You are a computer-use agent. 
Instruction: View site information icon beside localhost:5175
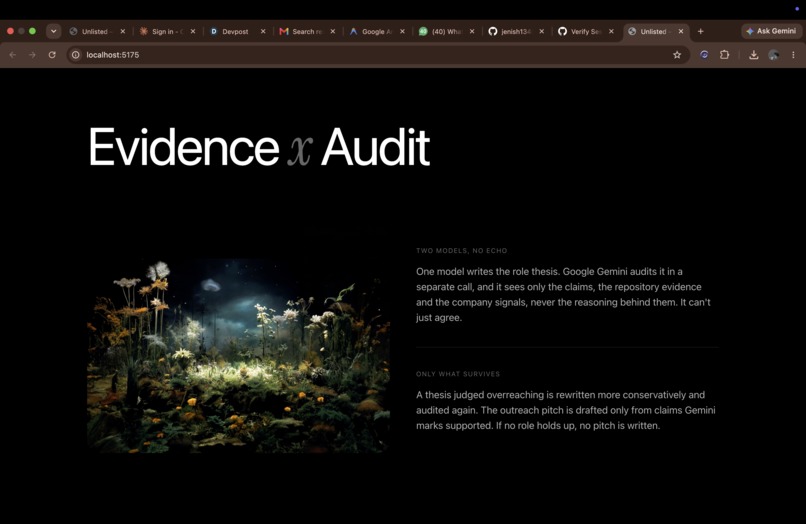76,55
